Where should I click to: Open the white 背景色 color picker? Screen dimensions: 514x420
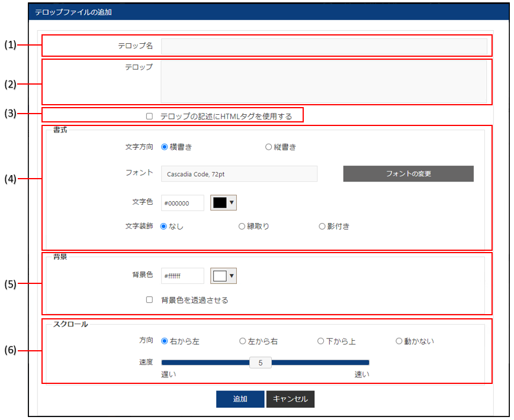[x=223, y=276]
